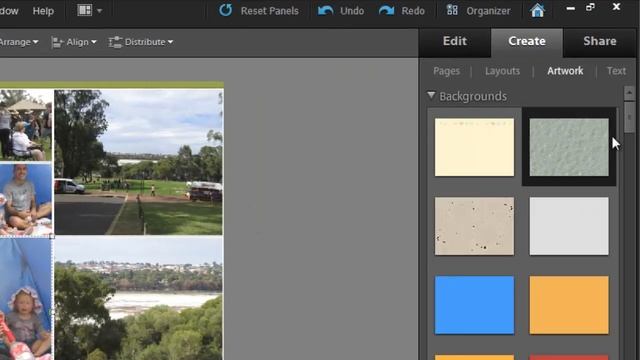This screenshot has height=360, width=640.
Task: Select the Artwork sub-tab
Action: (565, 71)
